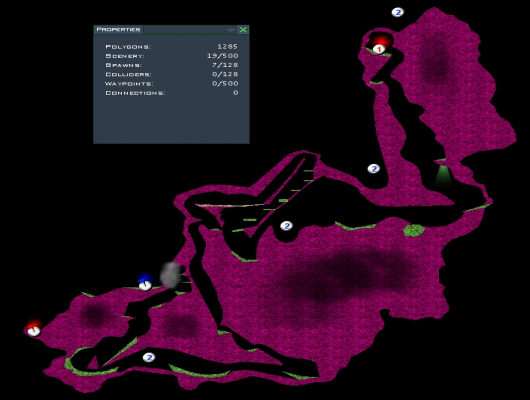The width and height of the screenshot is (530, 400).
Task: Click the Scenery row showing 19/500
Action: (x=172, y=56)
